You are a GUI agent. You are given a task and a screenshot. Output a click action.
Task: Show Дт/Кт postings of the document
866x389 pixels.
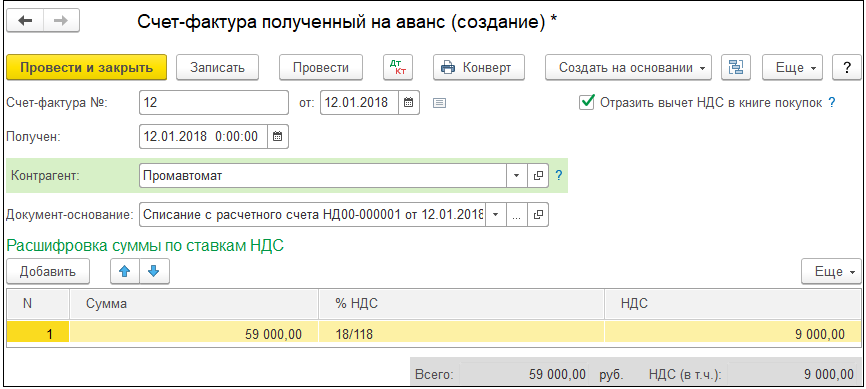398,67
